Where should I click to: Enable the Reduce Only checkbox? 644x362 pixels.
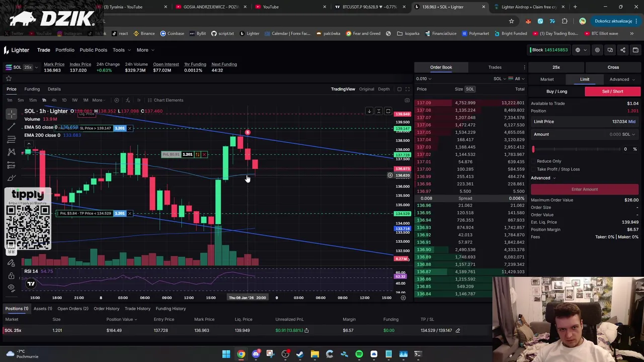coord(533,161)
